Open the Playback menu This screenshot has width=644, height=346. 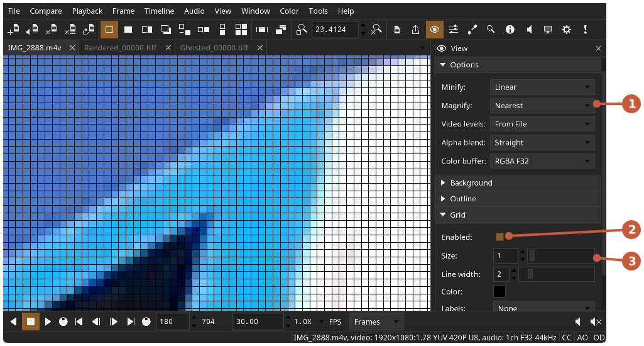click(x=87, y=11)
